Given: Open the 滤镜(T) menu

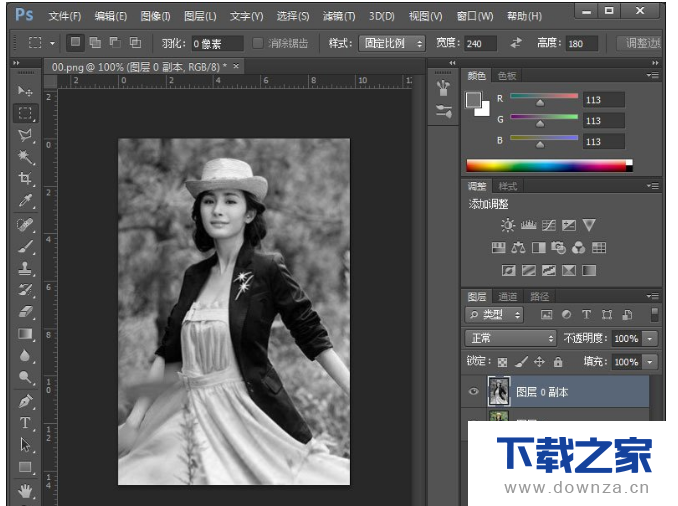Looking at the screenshot, I should coord(339,16).
